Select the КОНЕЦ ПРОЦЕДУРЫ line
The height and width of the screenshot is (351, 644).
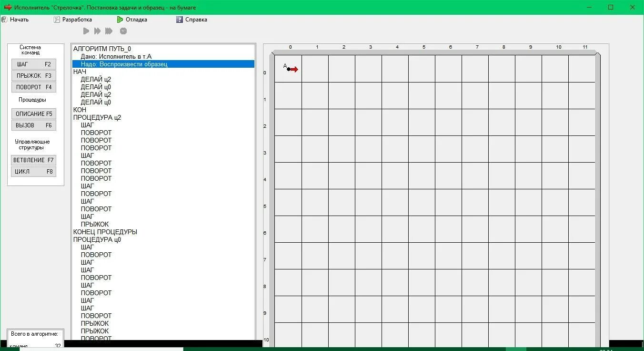(105, 232)
